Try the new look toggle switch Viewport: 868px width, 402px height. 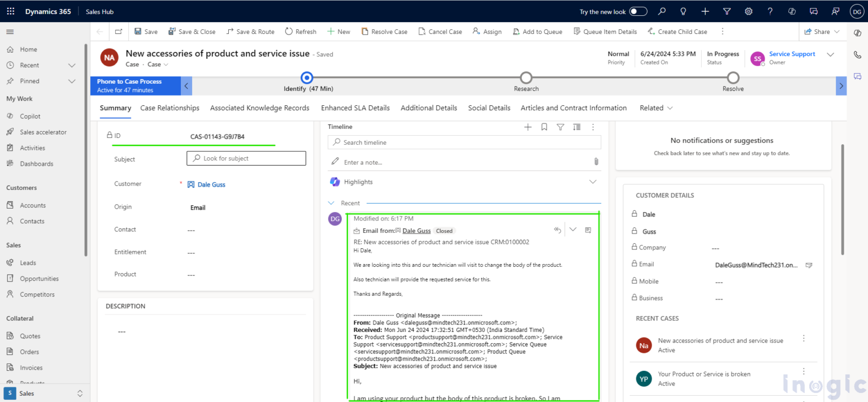tap(637, 11)
